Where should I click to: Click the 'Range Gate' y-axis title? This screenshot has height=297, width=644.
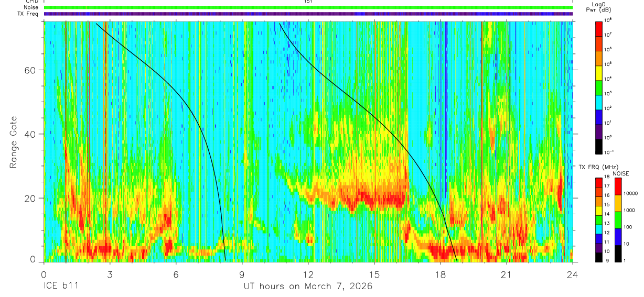point(13,142)
